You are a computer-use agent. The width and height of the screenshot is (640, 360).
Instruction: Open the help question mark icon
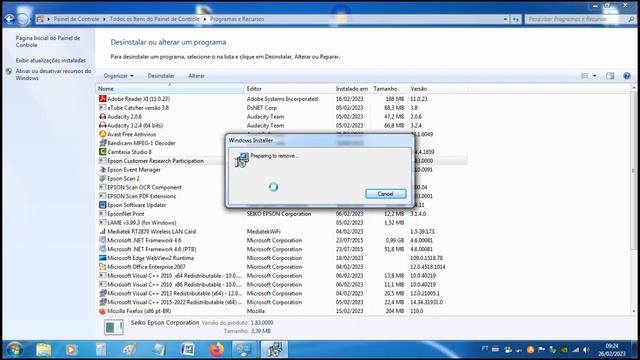[x=627, y=76]
